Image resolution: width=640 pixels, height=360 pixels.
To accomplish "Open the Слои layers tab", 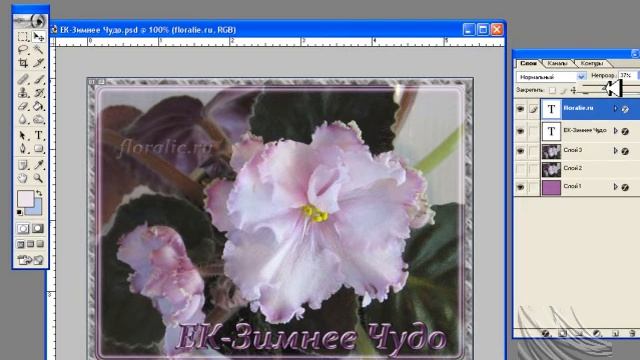I will [528, 63].
